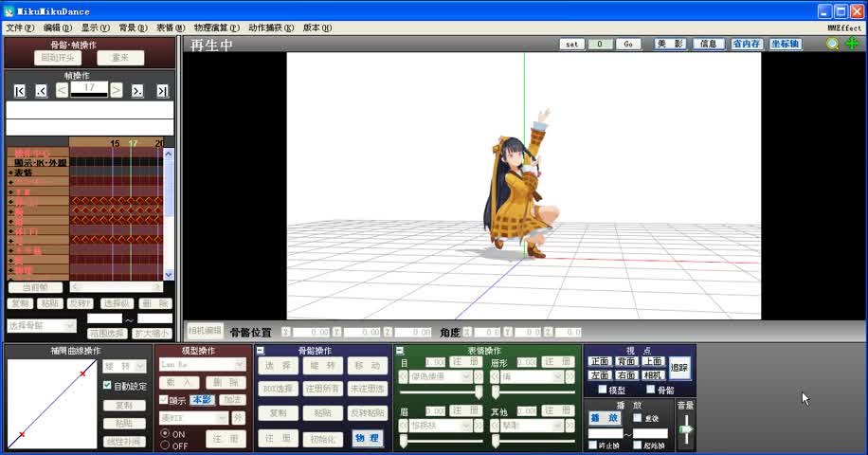Collapse the 表情操作 panel via minus icon

coord(400,351)
